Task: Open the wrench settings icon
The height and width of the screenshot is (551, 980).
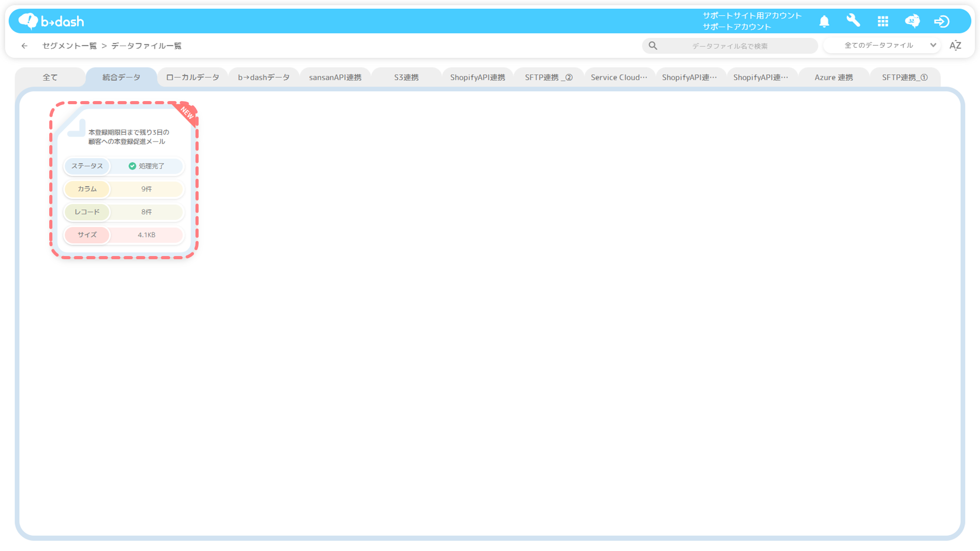Action: click(x=853, y=21)
